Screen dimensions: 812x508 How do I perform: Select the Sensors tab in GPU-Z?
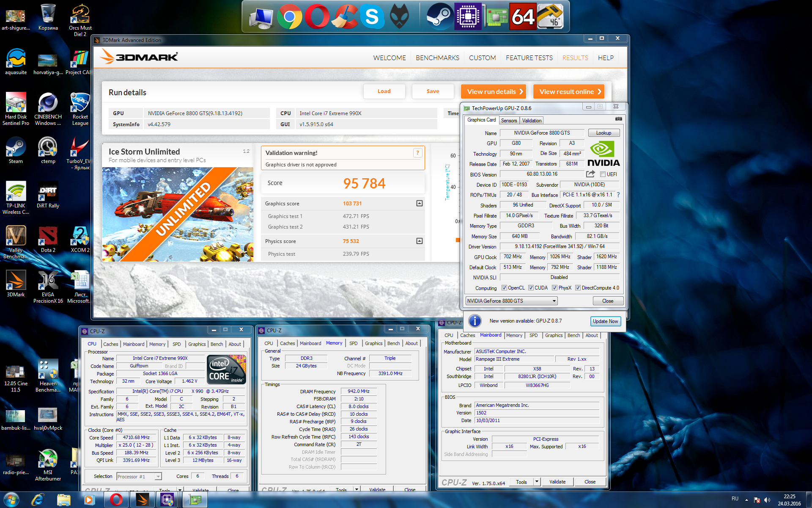pos(509,121)
